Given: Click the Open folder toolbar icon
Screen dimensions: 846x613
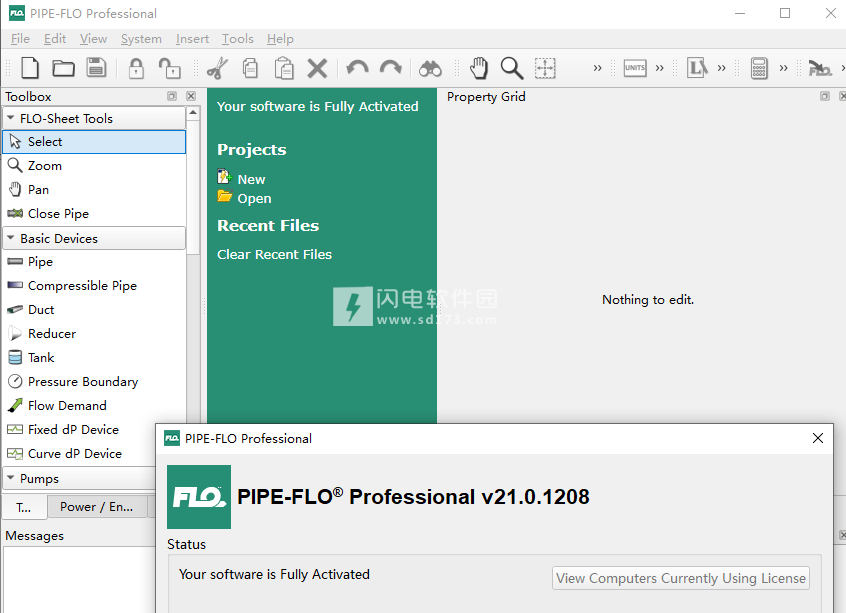Looking at the screenshot, I should point(63,68).
